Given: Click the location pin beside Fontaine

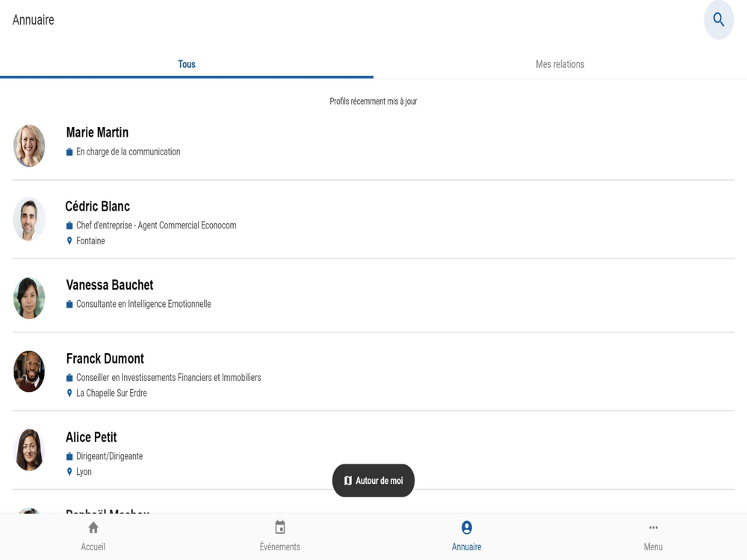Looking at the screenshot, I should click(x=69, y=241).
